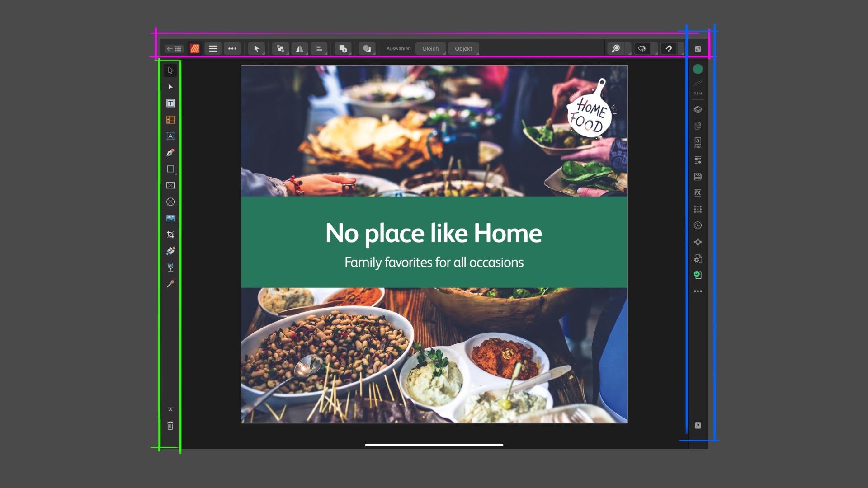Select the Vector Crop tool
The image size is (868, 488).
(170, 235)
